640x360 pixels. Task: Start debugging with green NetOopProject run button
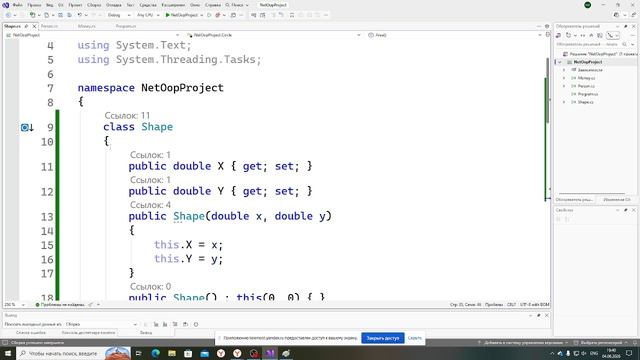coord(182,15)
